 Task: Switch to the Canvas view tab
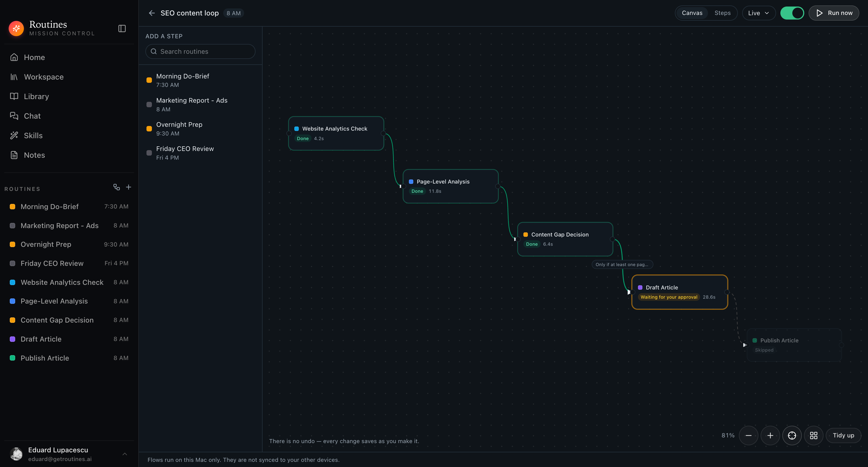point(692,13)
